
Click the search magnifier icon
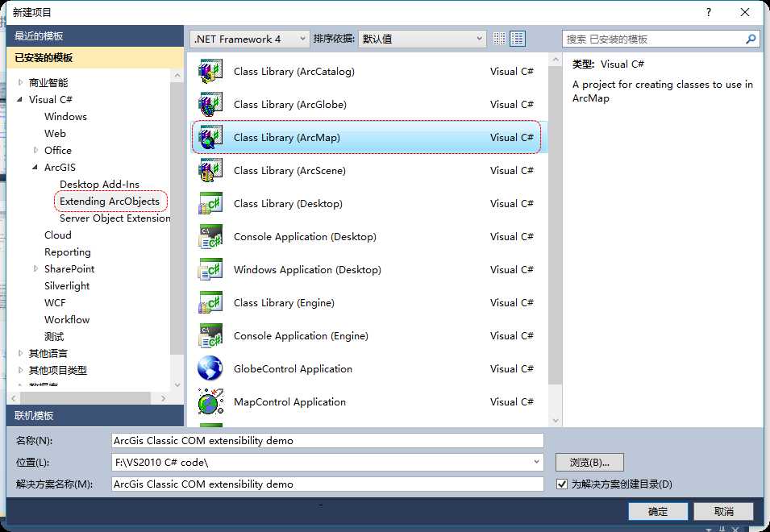751,39
